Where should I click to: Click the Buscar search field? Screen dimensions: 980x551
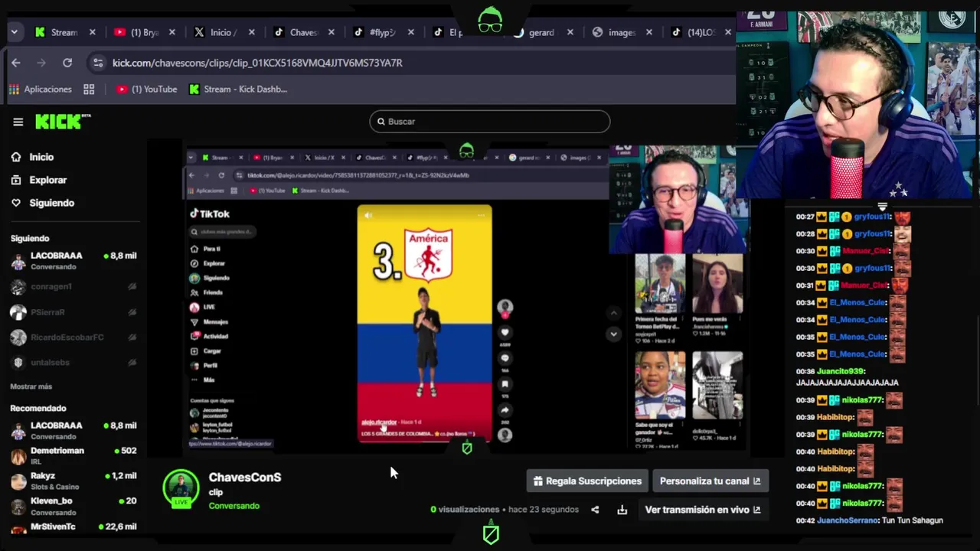(x=490, y=122)
